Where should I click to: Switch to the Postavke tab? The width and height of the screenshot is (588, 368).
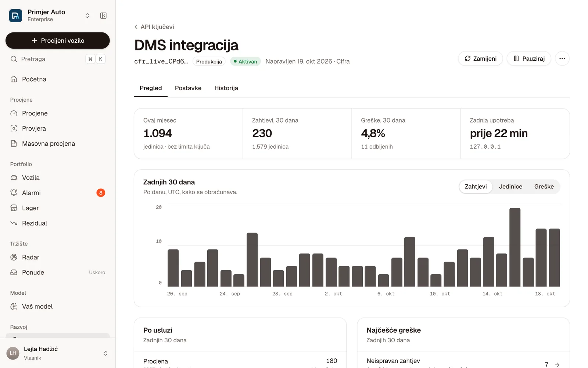(x=188, y=88)
